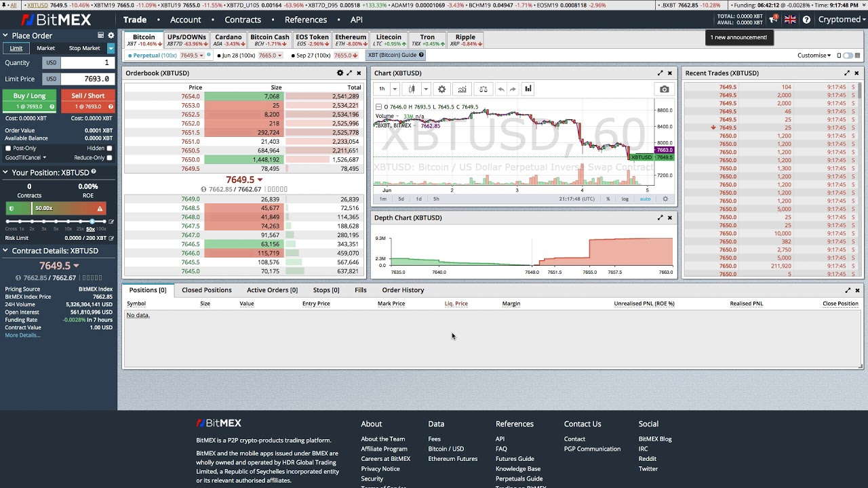Take a chart snapshot with camera icon

(664, 89)
